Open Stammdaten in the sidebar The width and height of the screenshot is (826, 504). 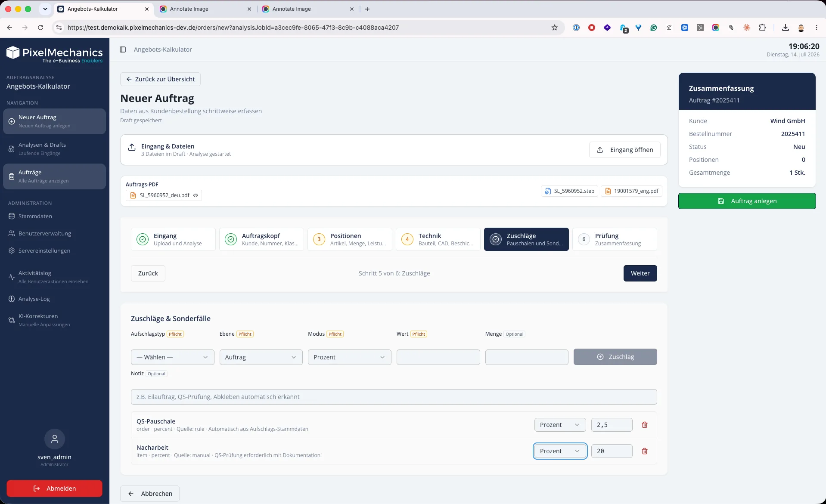click(55, 216)
